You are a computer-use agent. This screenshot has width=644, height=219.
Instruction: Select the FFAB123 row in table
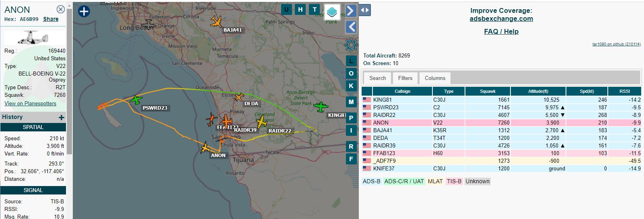pyautogui.click(x=502, y=153)
